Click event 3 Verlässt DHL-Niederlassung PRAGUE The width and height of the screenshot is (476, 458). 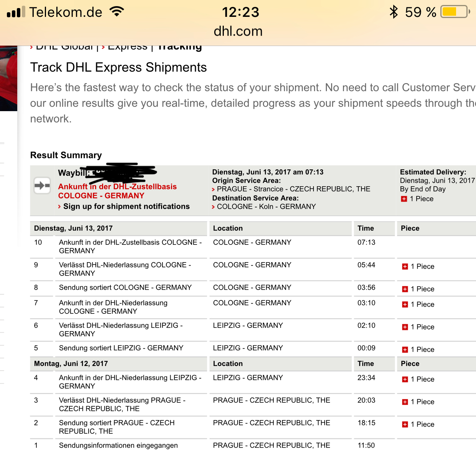pyautogui.click(x=122, y=404)
